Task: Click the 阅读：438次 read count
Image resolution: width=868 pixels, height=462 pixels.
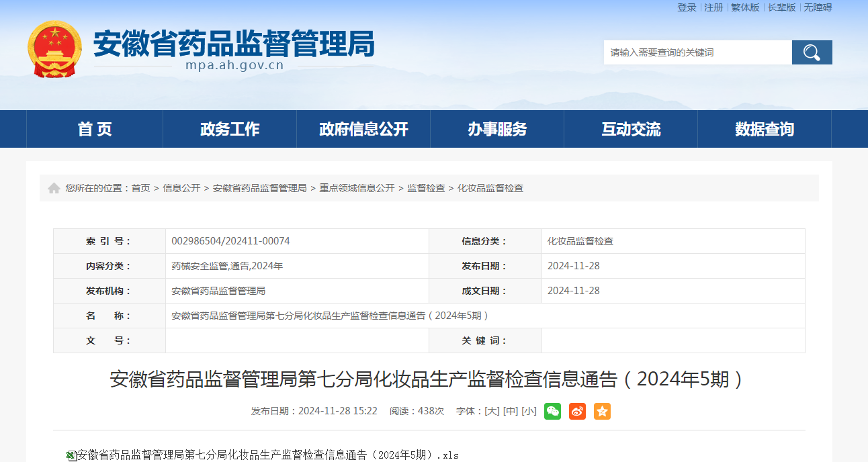Action: 417,411
